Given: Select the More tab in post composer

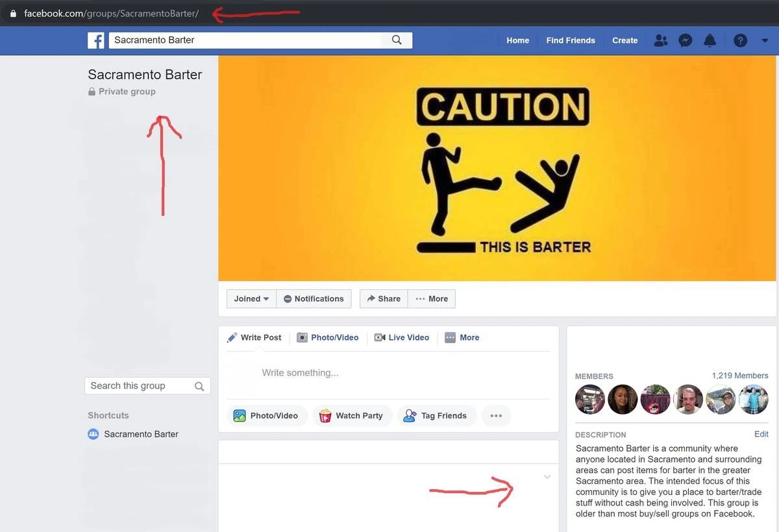Looking at the screenshot, I should coord(462,337).
